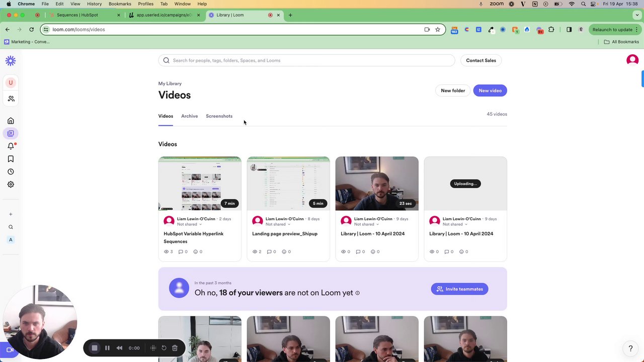Open the Home icon in Loom sidebar
The height and width of the screenshot is (362, 644).
(x=11, y=121)
